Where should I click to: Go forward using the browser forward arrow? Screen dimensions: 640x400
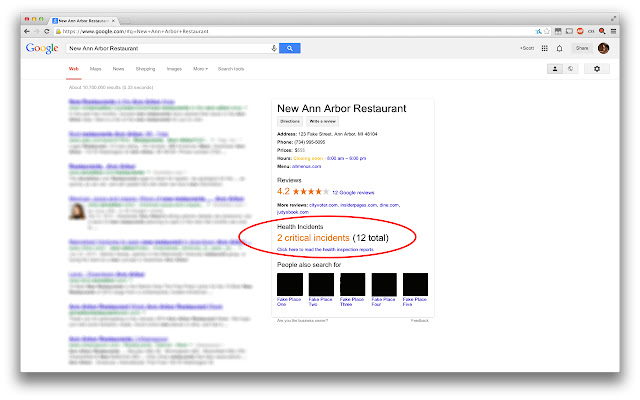pyautogui.click(x=37, y=31)
